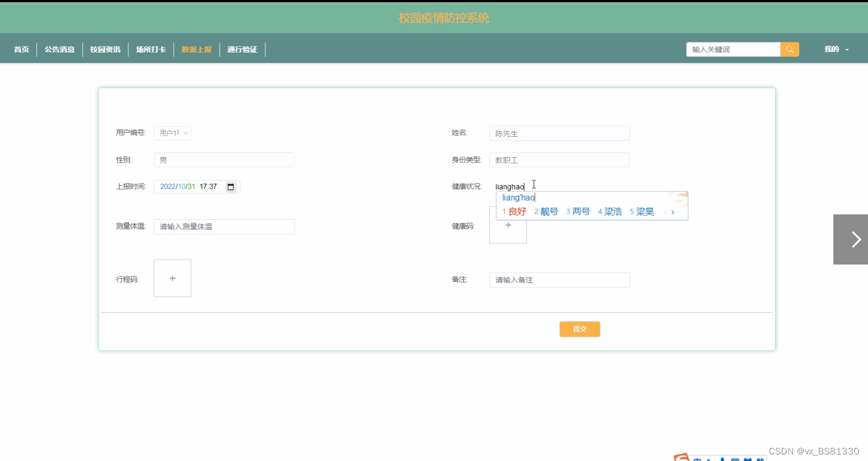Viewport: 868px width, 461px height.
Task: Click the 健康状况 input containing lianghao
Action: tap(560, 187)
